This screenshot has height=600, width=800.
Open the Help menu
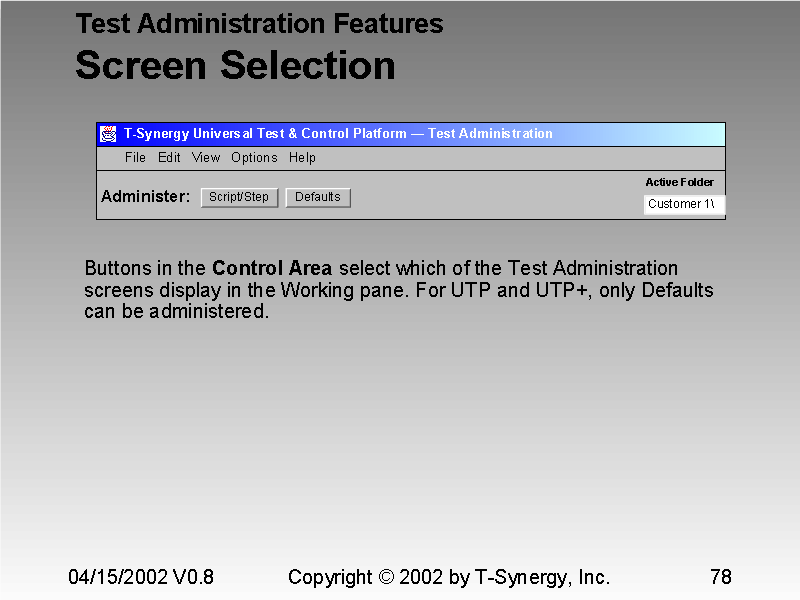point(302,158)
